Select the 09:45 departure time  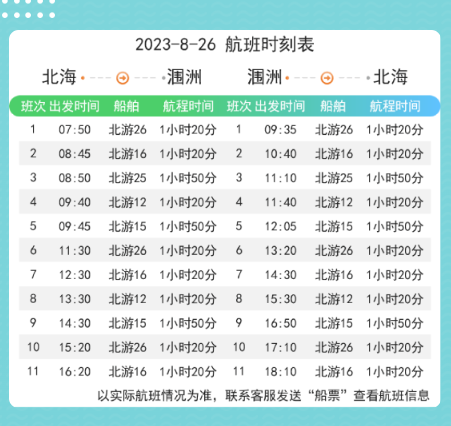click(75, 227)
